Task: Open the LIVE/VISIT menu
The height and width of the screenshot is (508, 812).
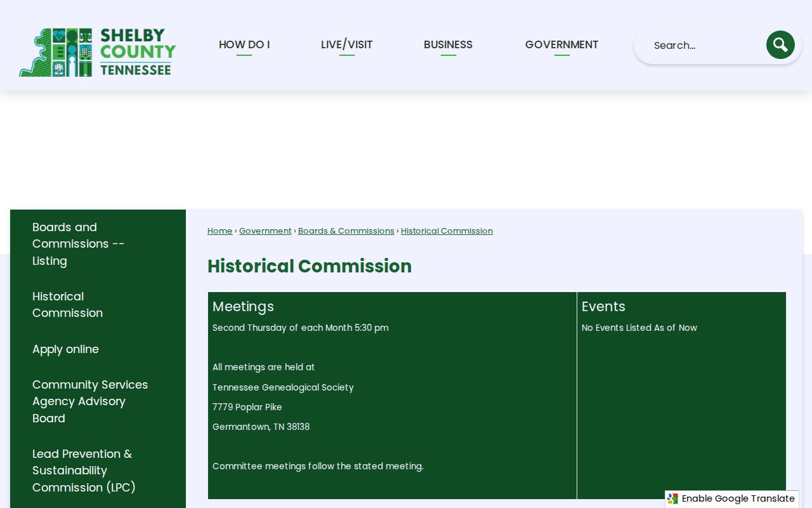Action: pyautogui.click(x=346, y=44)
